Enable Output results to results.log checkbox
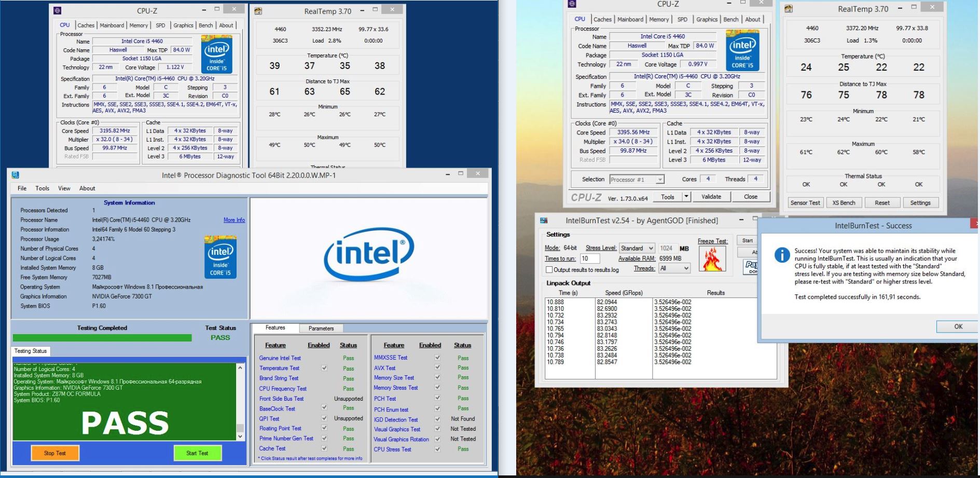This screenshot has width=980, height=478. coord(549,270)
